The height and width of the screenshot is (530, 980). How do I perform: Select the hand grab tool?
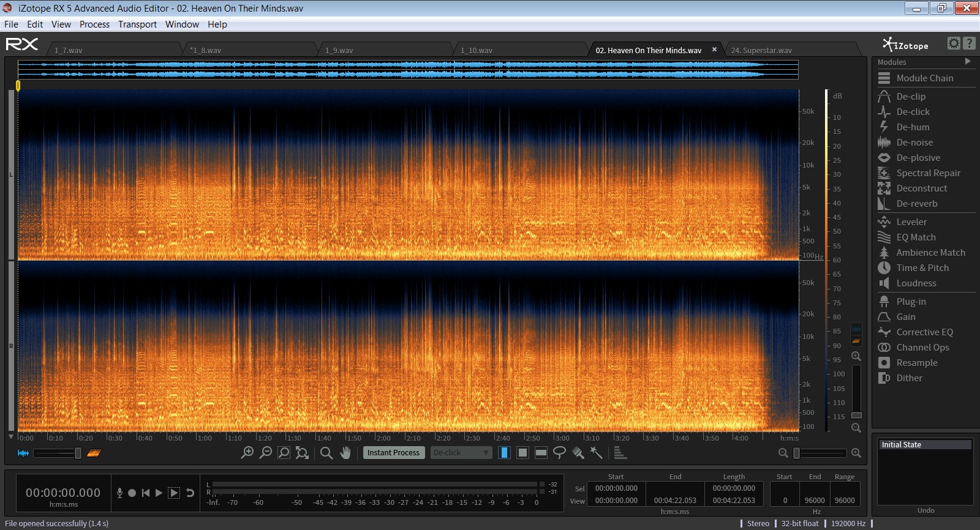[x=345, y=453]
